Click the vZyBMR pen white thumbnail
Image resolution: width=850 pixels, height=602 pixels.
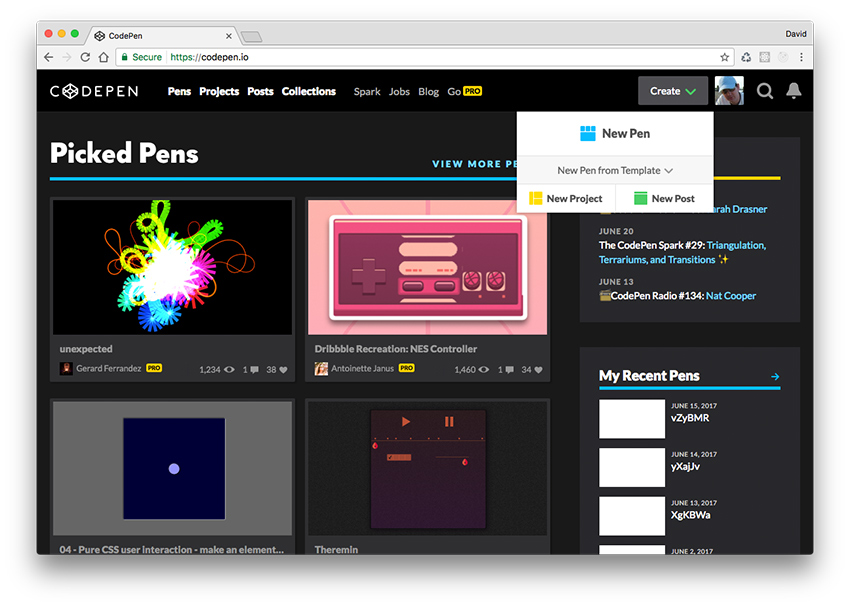point(632,419)
